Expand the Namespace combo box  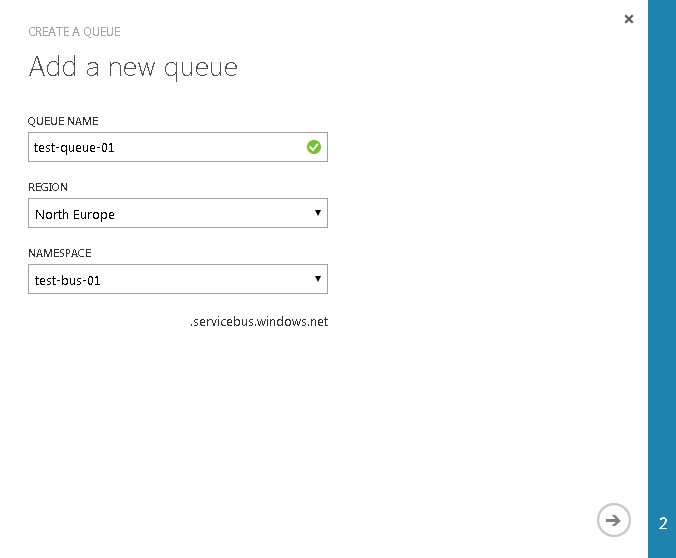point(178,280)
